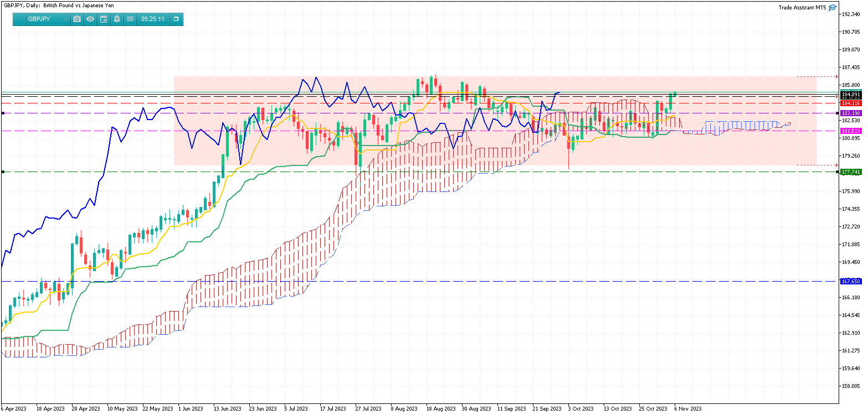Click the 10 May 2023 date label
868x415 pixels.
click(121, 409)
